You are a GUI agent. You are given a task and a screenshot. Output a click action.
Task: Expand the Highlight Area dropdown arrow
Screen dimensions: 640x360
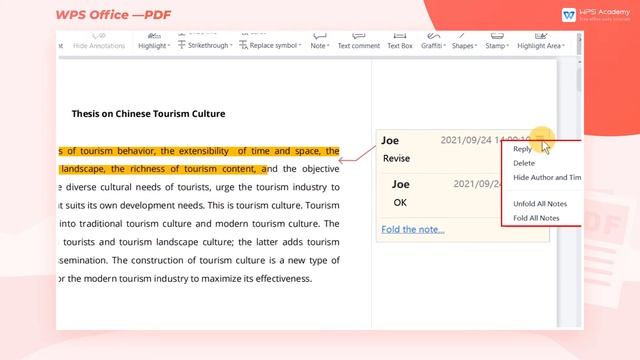click(563, 46)
